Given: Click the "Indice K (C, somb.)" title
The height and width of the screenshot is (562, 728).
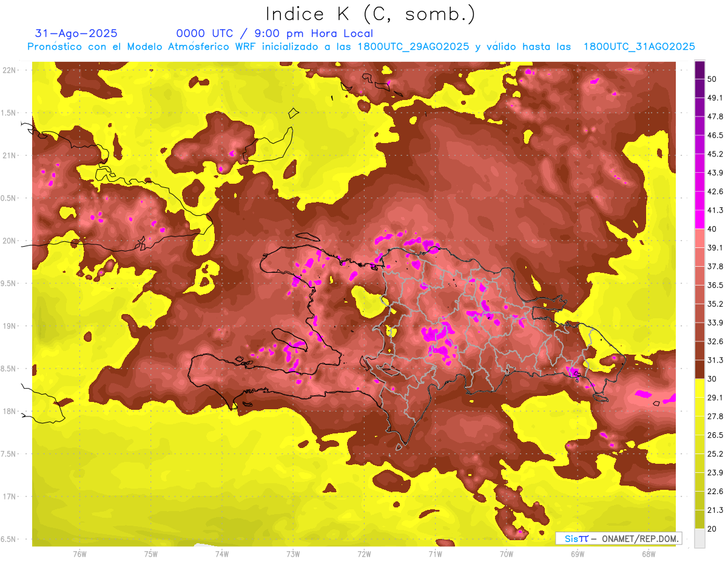Looking at the screenshot, I should pyautogui.click(x=370, y=14).
